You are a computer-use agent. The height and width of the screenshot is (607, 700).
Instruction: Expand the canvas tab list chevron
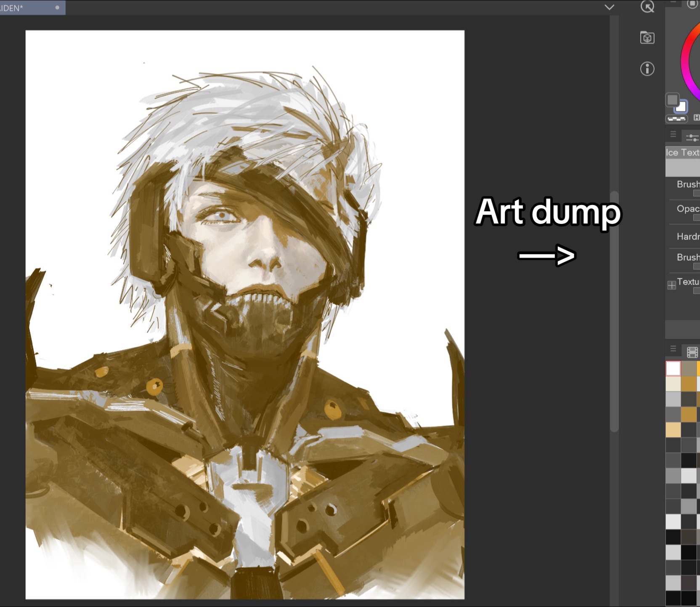pos(609,7)
